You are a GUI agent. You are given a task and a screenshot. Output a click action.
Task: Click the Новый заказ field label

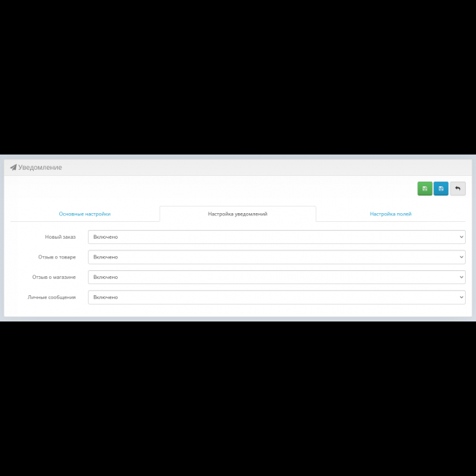click(60, 237)
